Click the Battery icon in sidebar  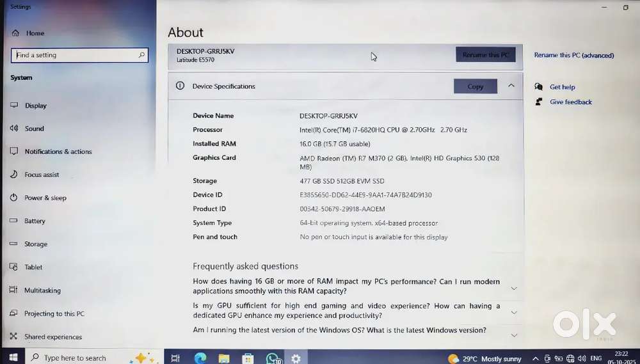(13, 221)
